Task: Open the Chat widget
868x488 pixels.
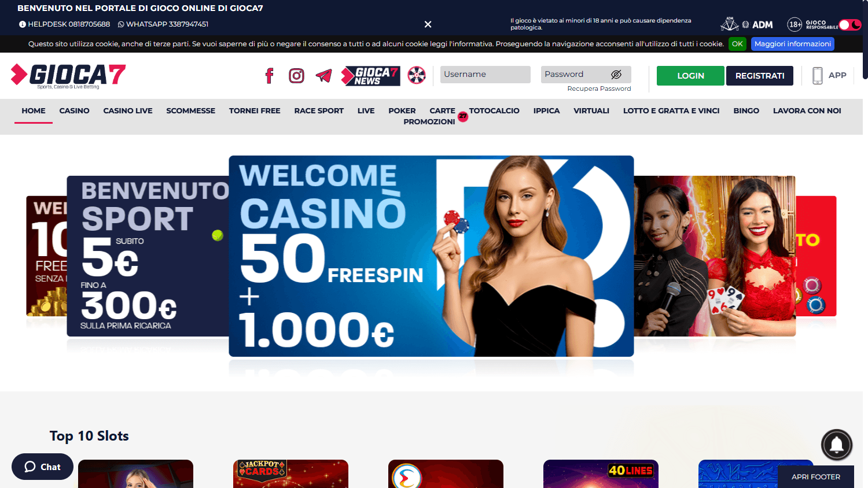Action: click(42, 467)
